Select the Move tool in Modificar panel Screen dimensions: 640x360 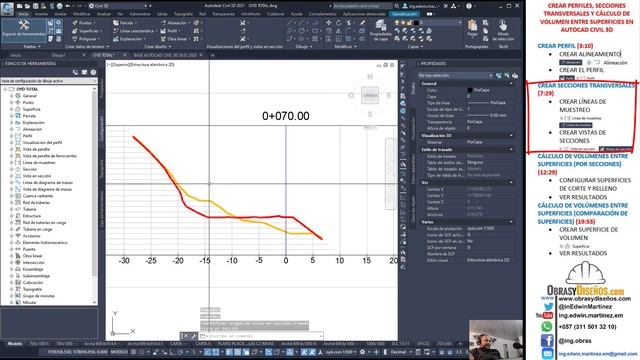click(x=329, y=23)
